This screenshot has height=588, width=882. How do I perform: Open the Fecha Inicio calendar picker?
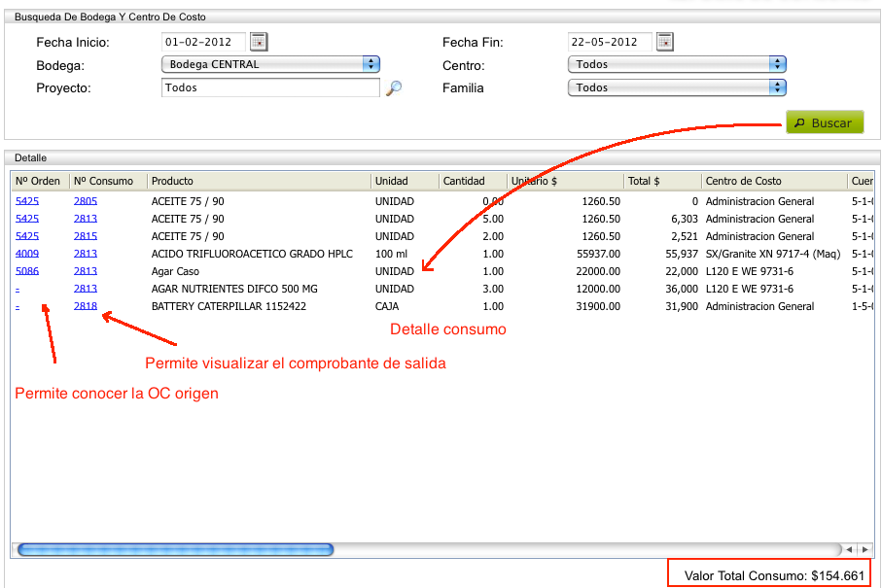pos(259,42)
